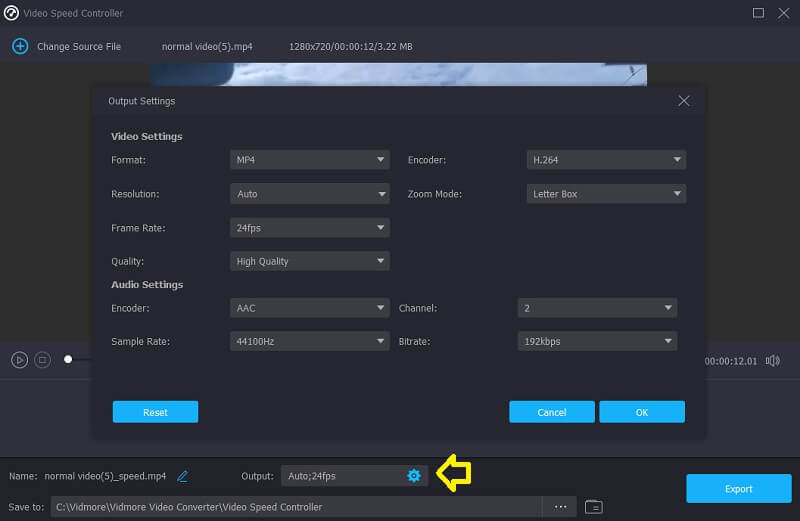Edit output name with the pencil icon
This screenshot has width=800, height=521.
pyautogui.click(x=182, y=476)
